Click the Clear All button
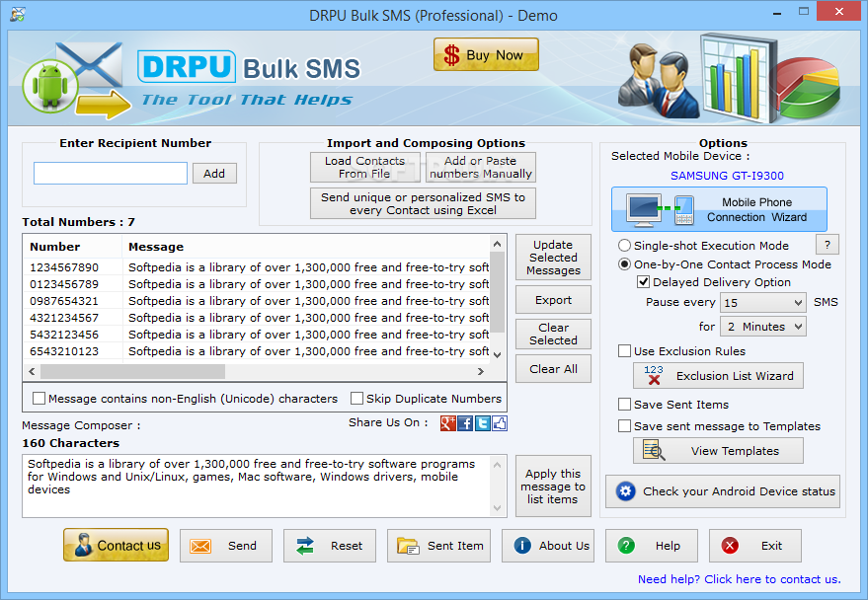The width and height of the screenshot is (868, 600). point(553,369)
